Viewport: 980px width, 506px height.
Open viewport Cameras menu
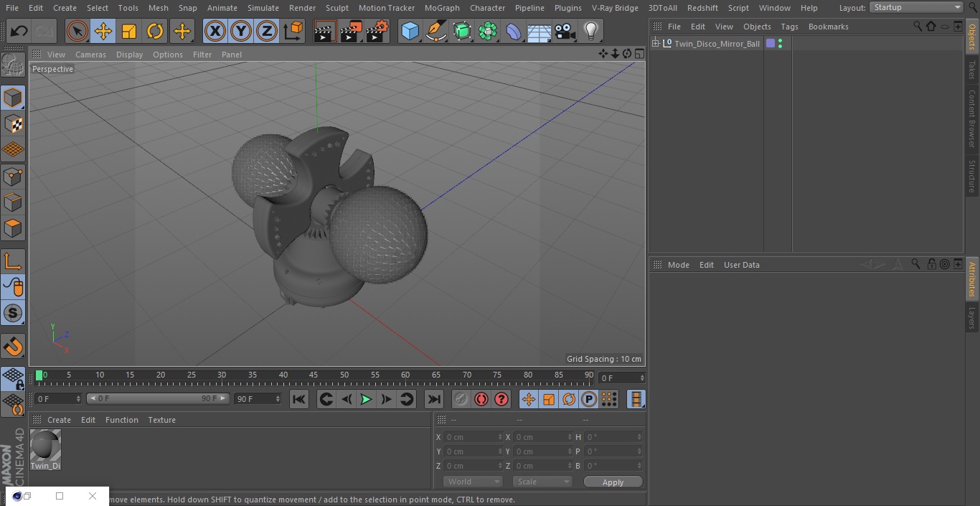(90, 55)
